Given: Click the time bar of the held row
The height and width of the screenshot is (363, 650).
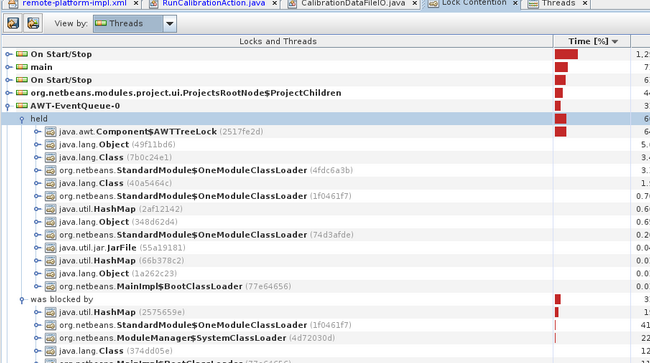Looking at the screenshot, I should [560, 119].
